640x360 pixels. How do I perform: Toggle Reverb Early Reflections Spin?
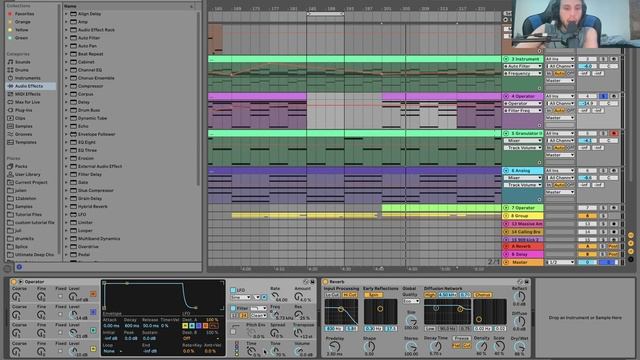(x=373, y=294)
